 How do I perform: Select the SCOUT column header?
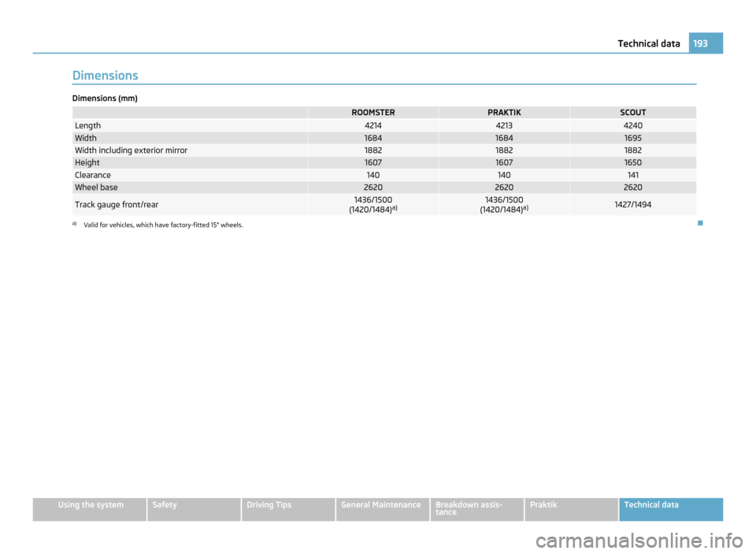tap(632, 113)
